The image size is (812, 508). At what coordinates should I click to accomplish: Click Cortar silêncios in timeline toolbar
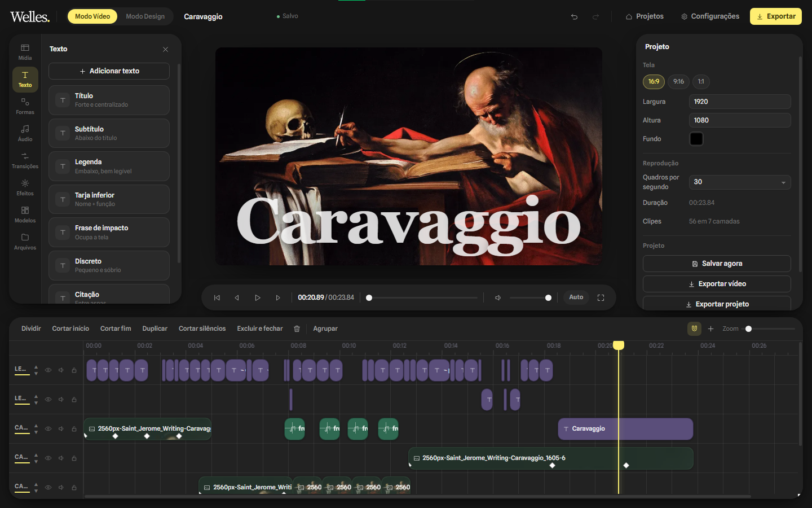(202, 329)
